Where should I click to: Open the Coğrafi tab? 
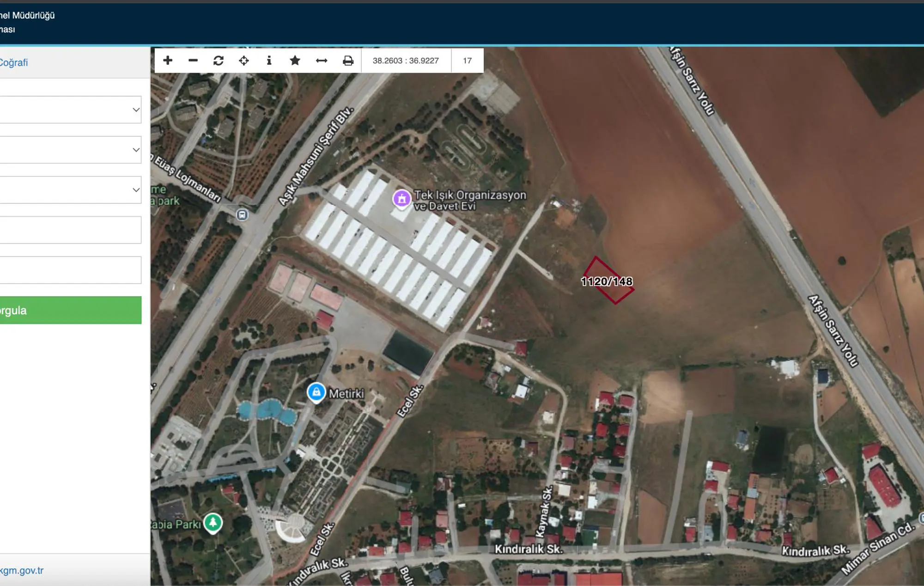[14, 62]
